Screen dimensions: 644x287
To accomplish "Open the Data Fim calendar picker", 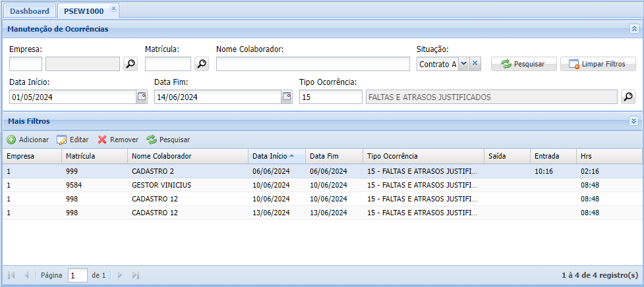I will [x=286, y=97].
